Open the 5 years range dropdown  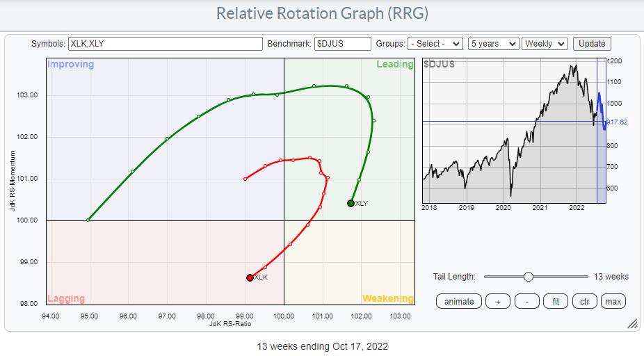click(x=493, y=44)
